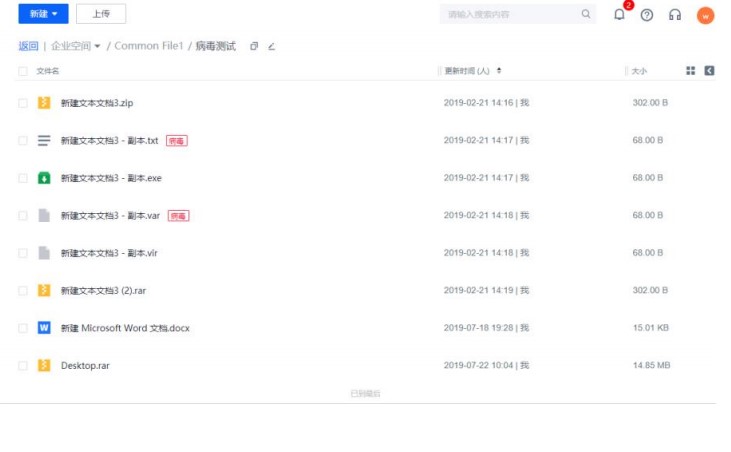Open file 新建文本文档3 - 副本.vir
The height and width of the screenshot is (452, 731).
[109, 253]
